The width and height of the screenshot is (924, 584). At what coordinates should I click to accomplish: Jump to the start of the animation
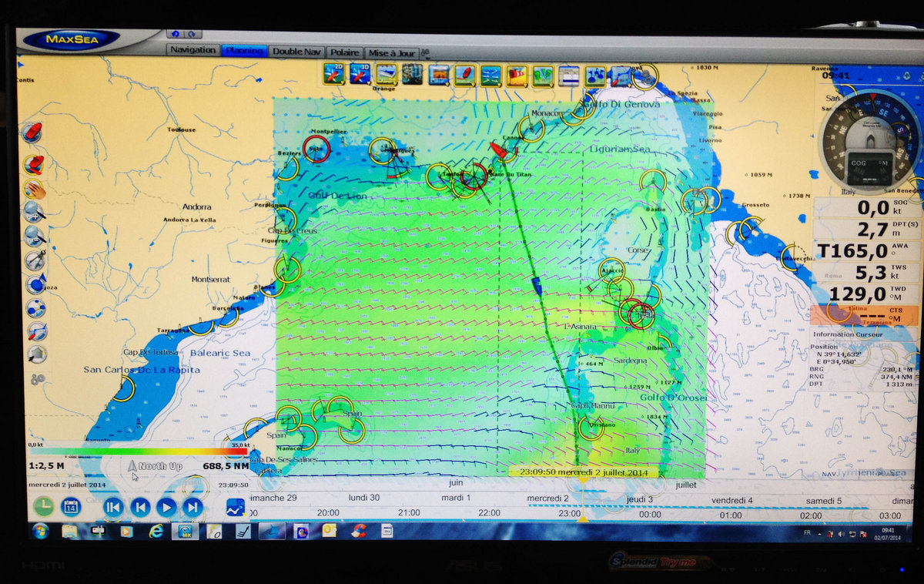click(112, 507)
